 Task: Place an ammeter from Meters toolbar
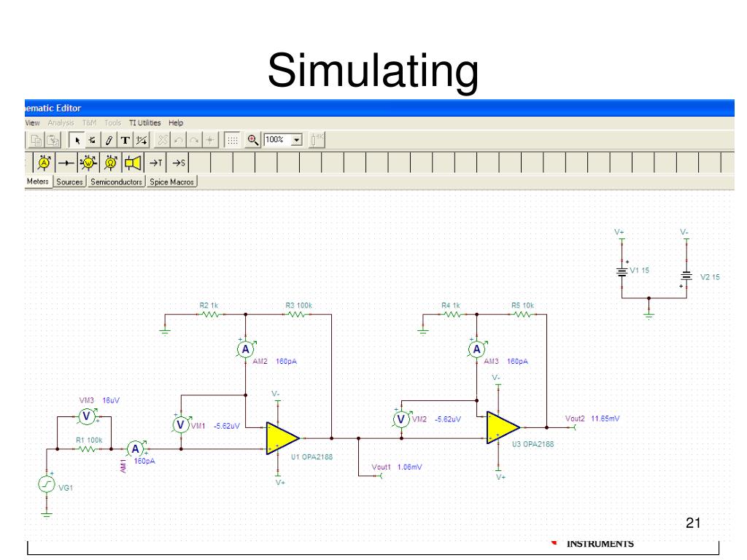(x=44, y=163)
